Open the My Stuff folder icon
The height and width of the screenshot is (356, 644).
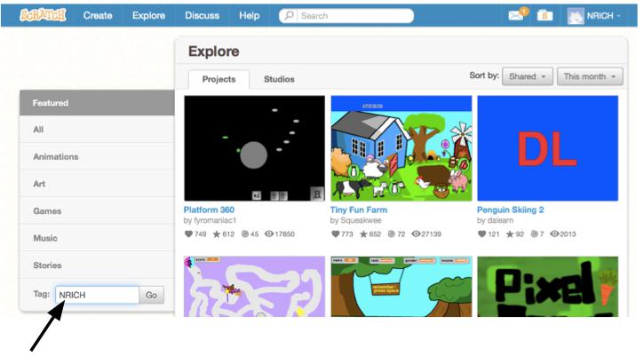545,16
